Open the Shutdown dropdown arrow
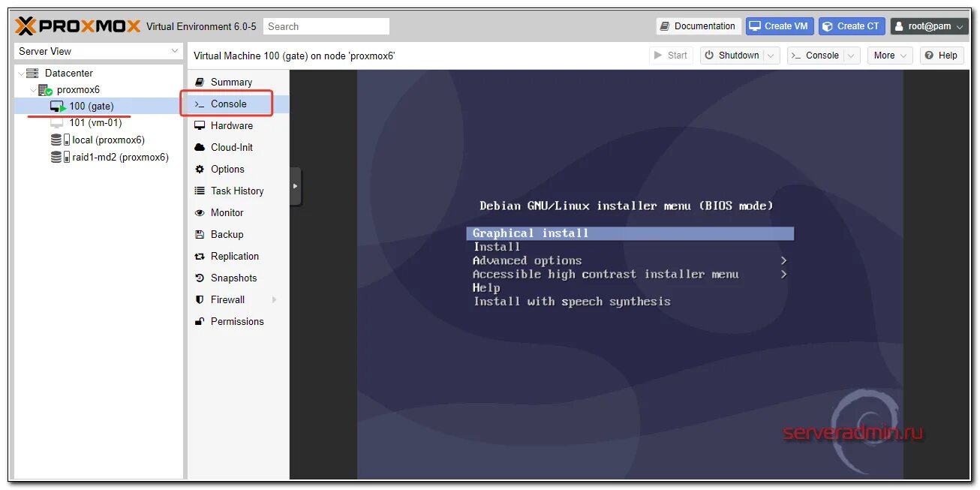Image resolution: width=980 pixels, height=490 pixels. 771,56
